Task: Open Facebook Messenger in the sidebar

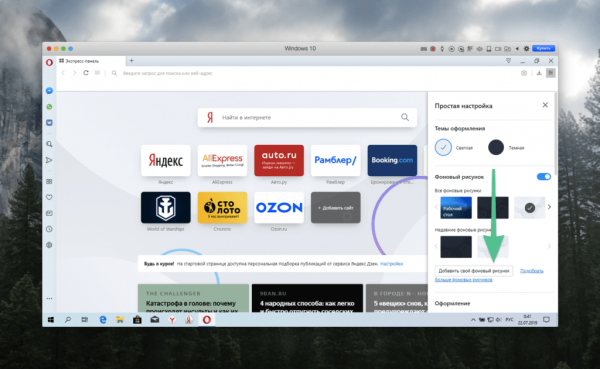Action: point(49,91)
